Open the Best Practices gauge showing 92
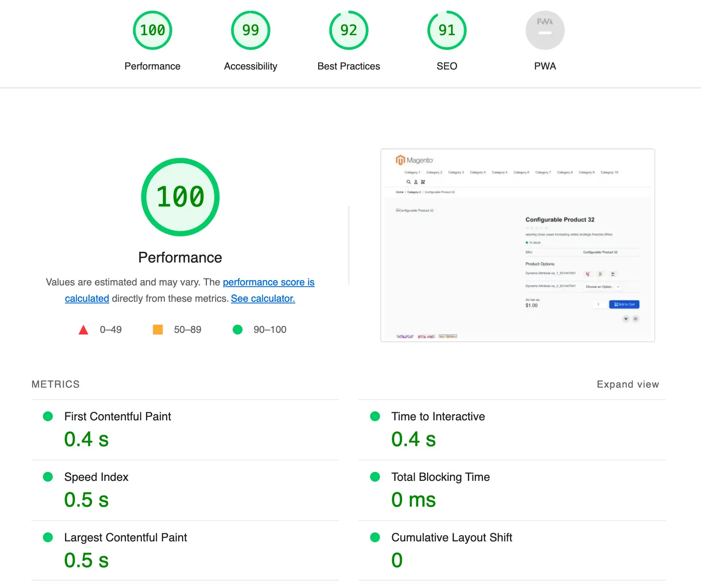 348,31
